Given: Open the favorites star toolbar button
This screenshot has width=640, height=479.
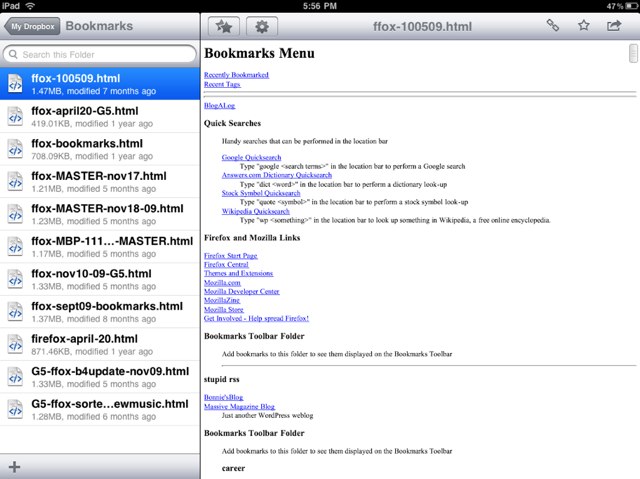Looking at the screenshot, I should [224, 27].
